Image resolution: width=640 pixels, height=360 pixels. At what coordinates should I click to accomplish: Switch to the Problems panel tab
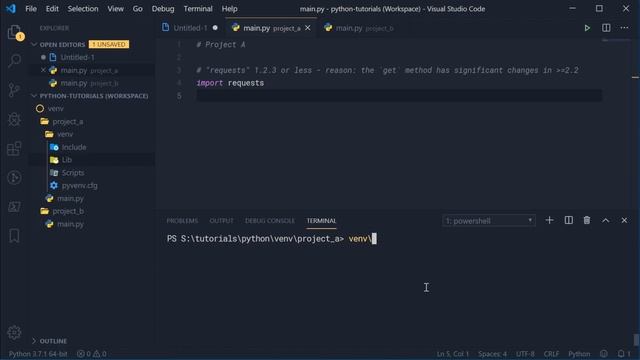click(x=182, y=221)
